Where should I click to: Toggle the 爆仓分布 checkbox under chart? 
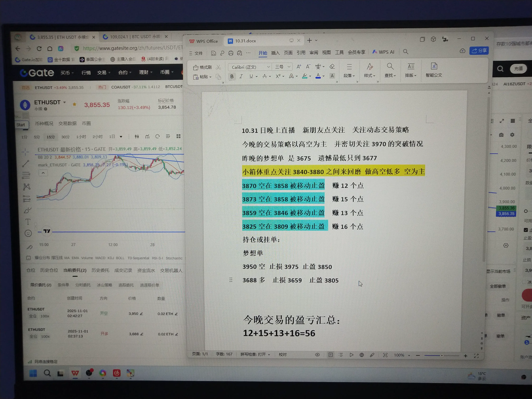pyautogui.click(x=28, y=258)
